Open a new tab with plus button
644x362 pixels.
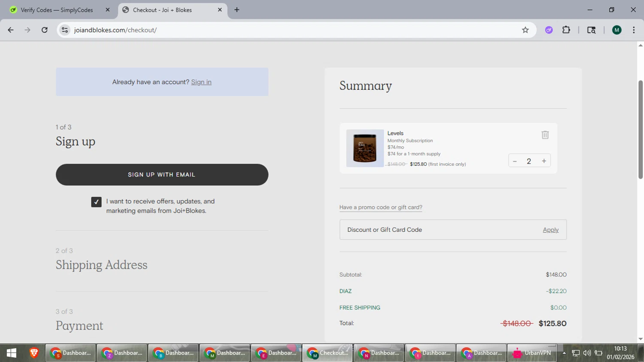[x=237, y=10]
